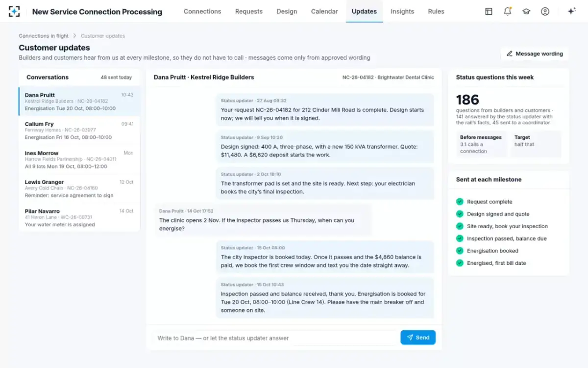
Task: Switch to the Design tab
Action: [287, 11]
